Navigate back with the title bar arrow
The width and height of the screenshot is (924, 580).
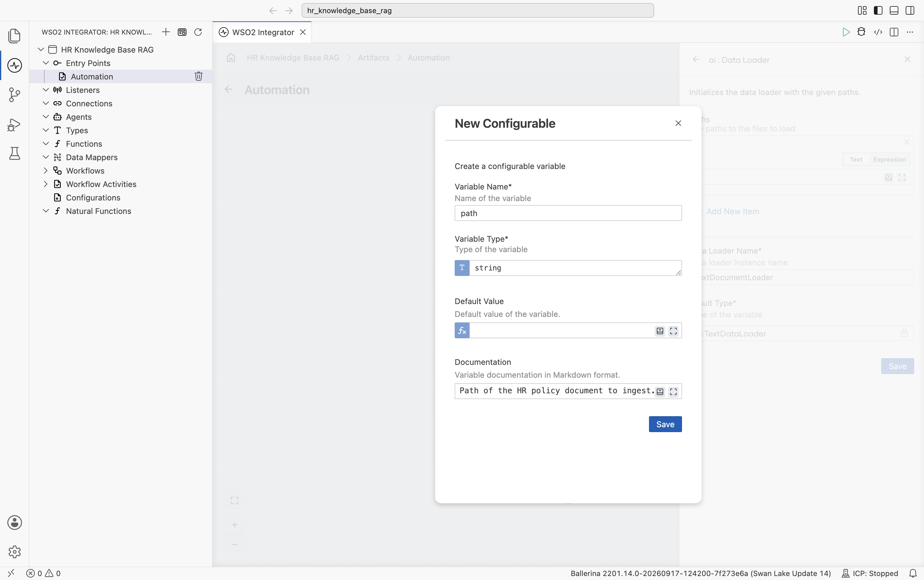(273, 10)
